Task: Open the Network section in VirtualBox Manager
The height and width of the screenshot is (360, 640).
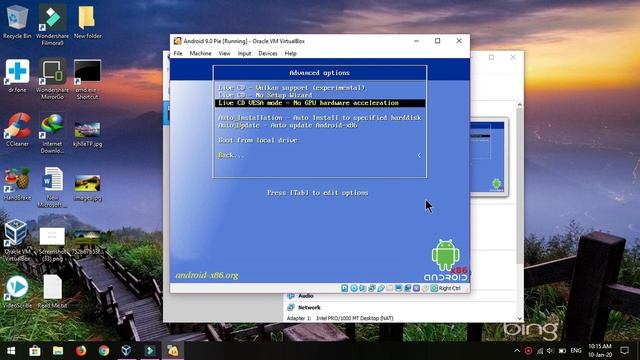Action: pyautogui.click(x=309, y=307)
